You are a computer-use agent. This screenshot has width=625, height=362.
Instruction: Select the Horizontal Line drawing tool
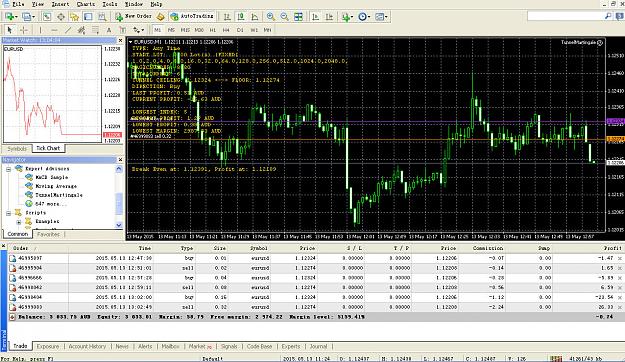[54, 30]
